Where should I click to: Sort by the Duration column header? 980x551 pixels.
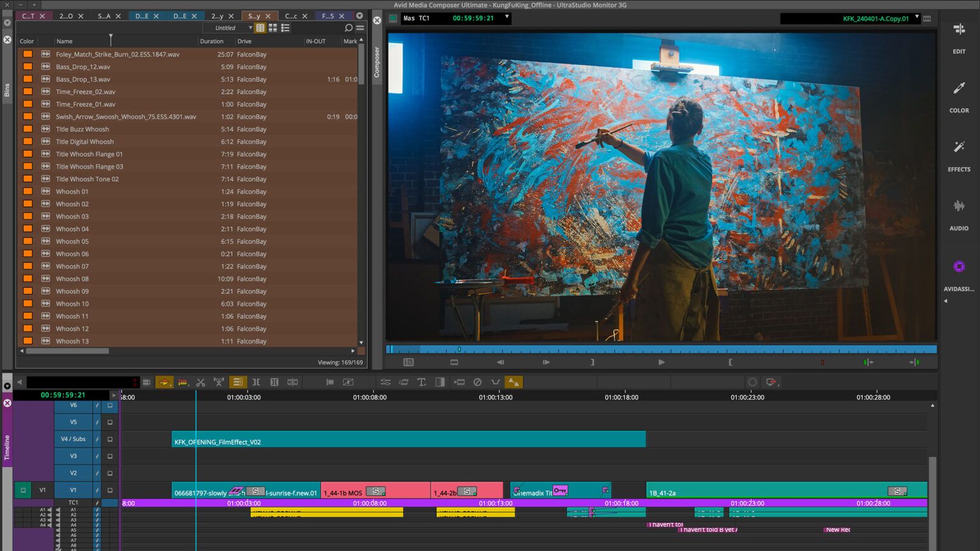point(211,41)
